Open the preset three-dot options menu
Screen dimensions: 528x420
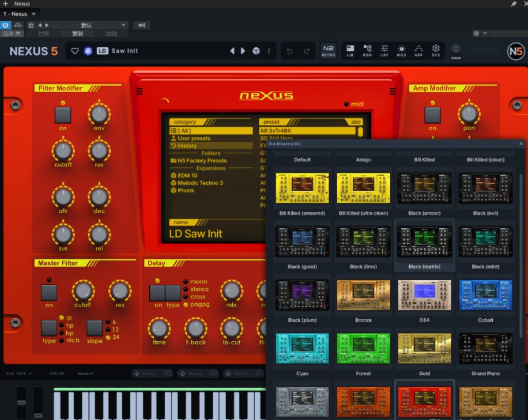[x=269, y=51]
